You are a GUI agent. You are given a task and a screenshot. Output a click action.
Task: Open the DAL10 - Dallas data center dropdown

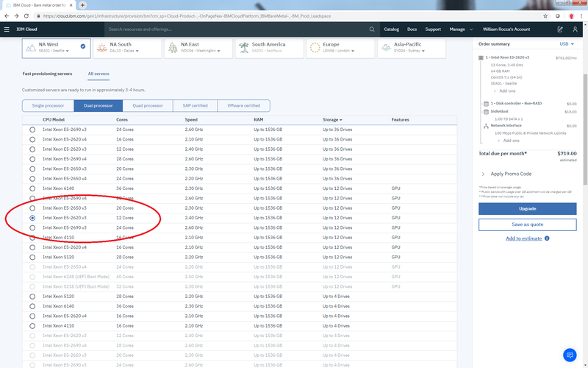point(124,51)
